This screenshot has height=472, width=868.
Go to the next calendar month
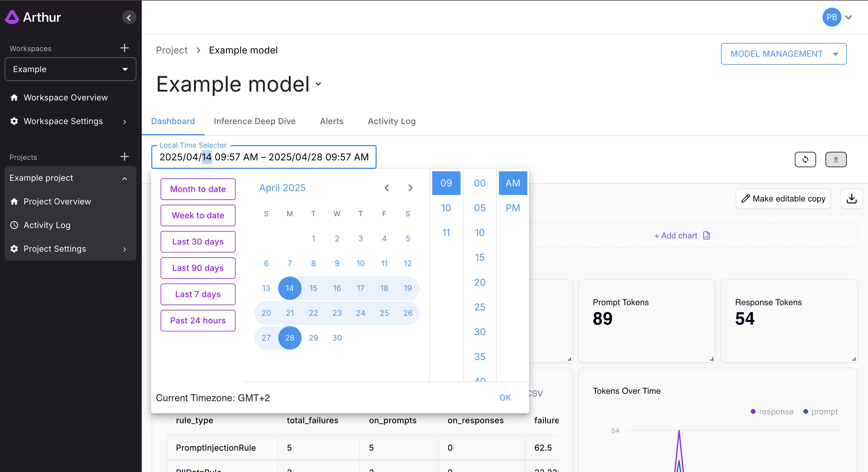click(x=410, y=188)
